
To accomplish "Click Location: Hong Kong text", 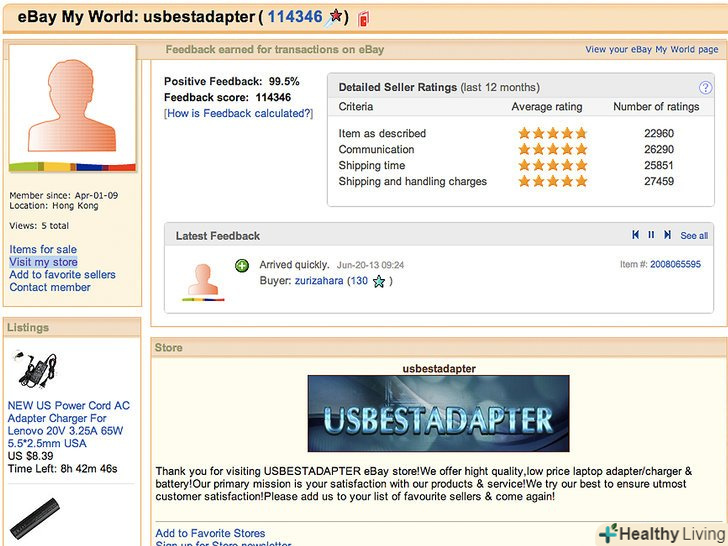I will click(x=54, y=206).
